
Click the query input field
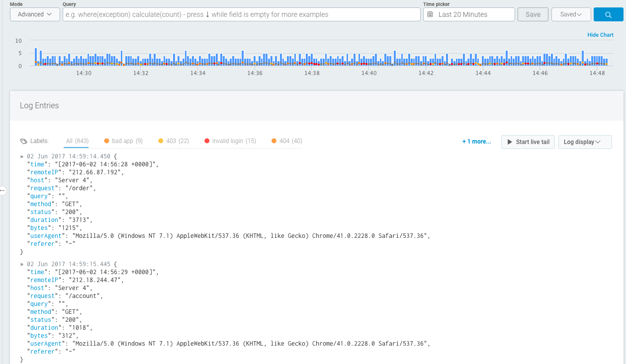click(241, 14)
